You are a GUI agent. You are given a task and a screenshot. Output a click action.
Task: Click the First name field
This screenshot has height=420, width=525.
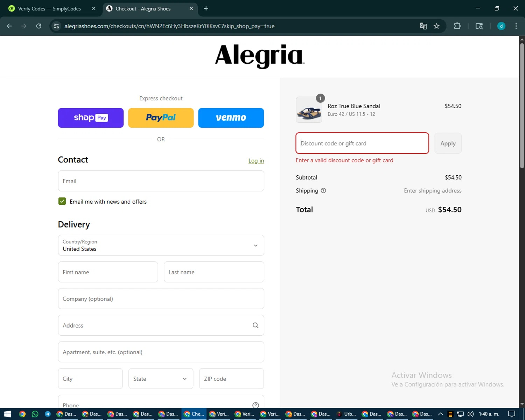tap(108, 272)
